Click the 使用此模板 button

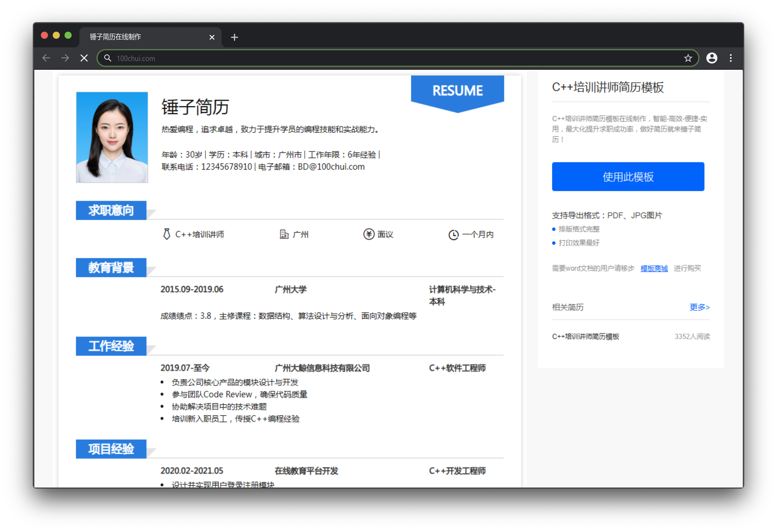(628, 176)
